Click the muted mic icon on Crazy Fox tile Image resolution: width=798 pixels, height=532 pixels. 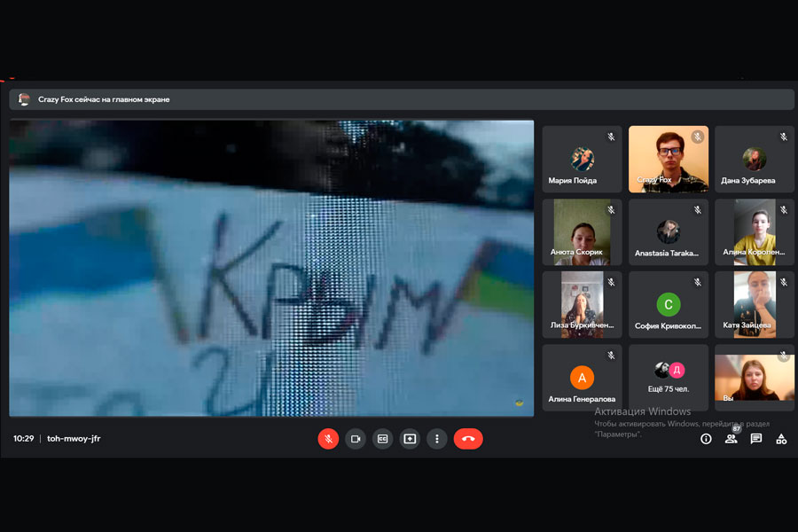click(x=698, y=137)
